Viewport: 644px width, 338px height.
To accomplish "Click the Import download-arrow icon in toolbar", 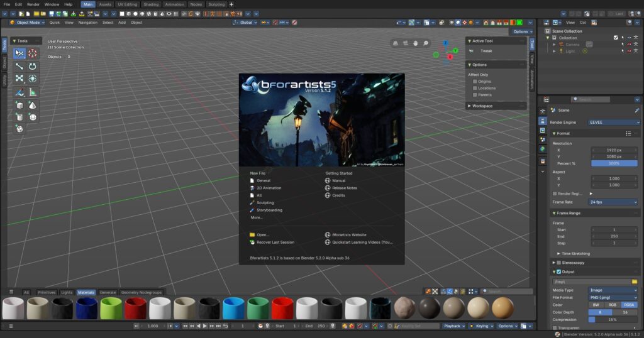I will (x=74, y=14).
